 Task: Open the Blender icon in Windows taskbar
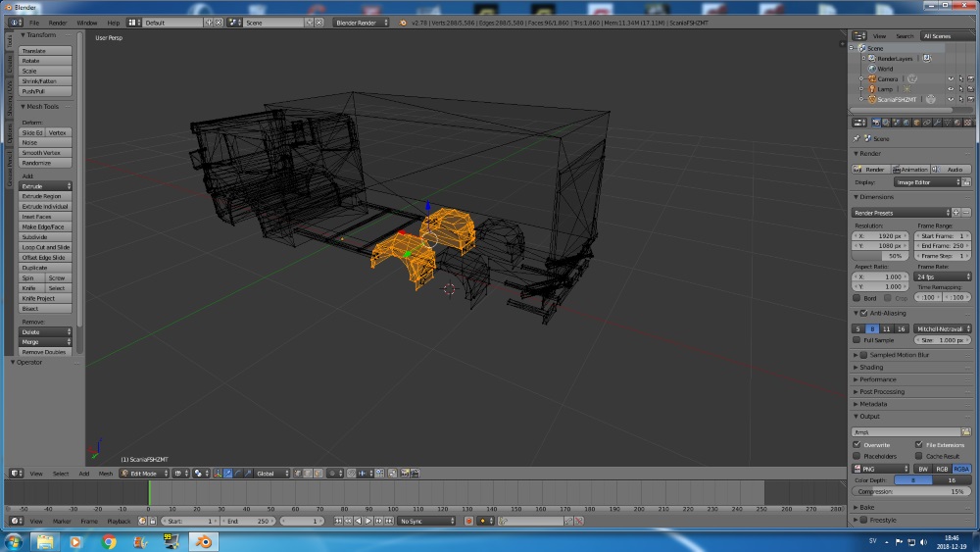tap(203, 541)
